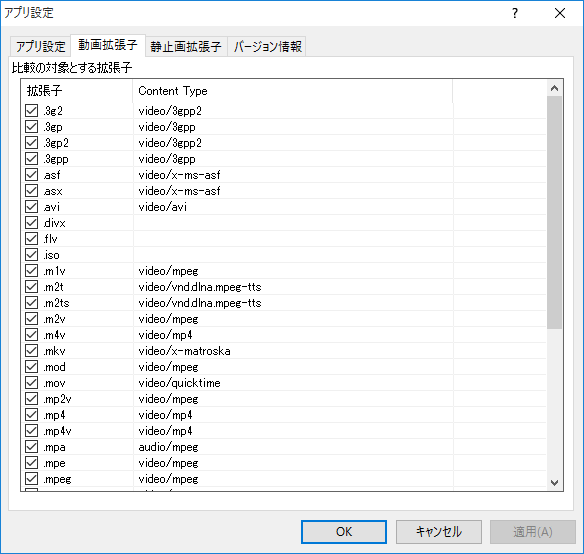
Task: Uncheck the .m2t extension checkbox
Action: pyautogui.click(x=32, y=287)
